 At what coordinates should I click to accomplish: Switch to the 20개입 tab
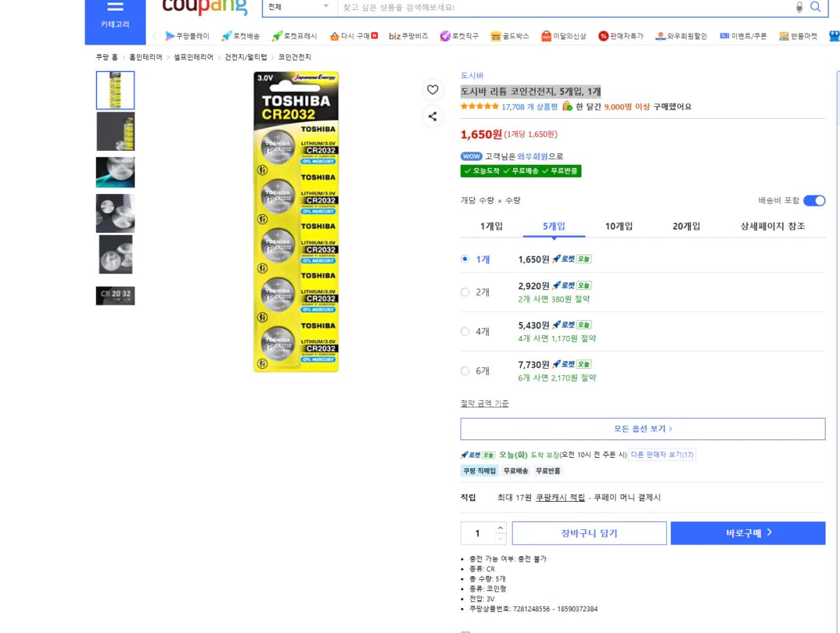pos(686,226)
